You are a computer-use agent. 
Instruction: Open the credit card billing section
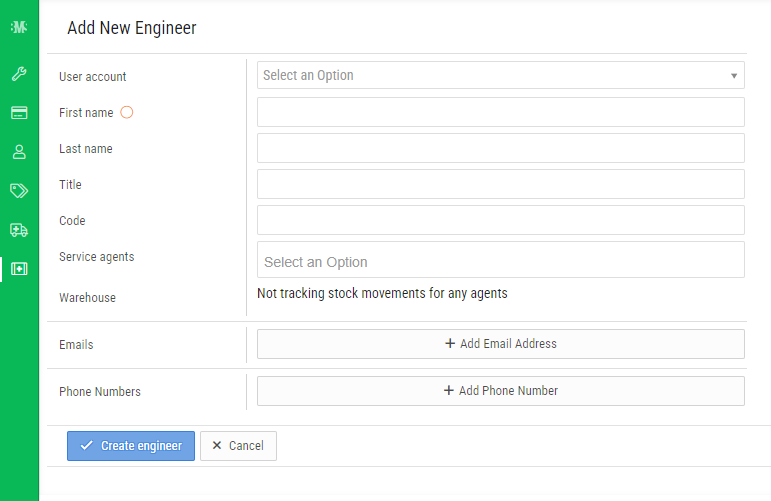coord(19,113)
